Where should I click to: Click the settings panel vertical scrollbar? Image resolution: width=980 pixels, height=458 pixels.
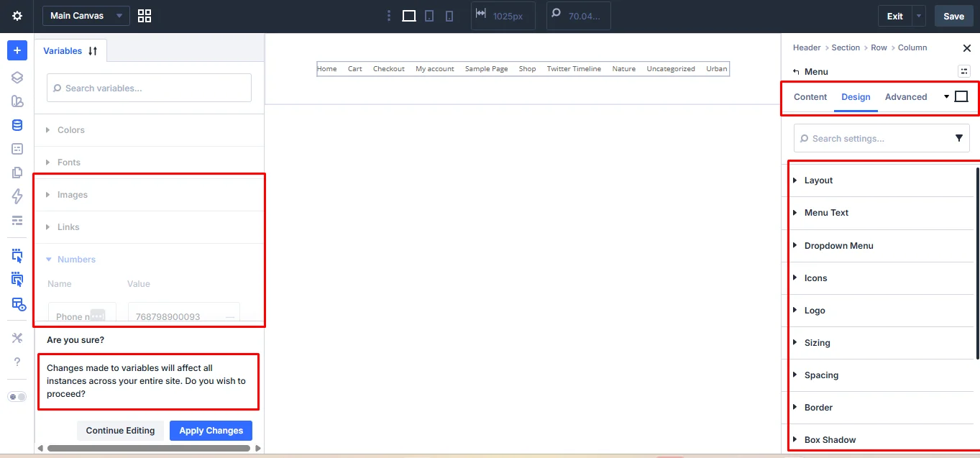click(x=977, y=262)
